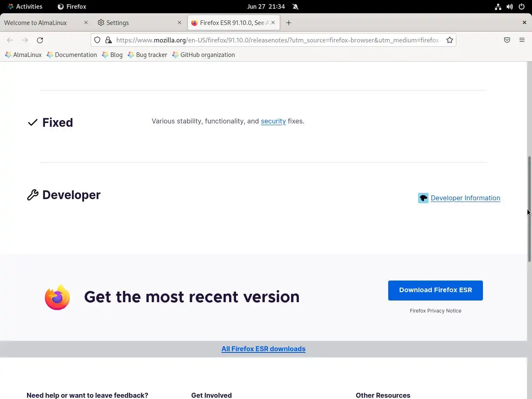Click the notifications disabled bell icon

coord(296,7)
